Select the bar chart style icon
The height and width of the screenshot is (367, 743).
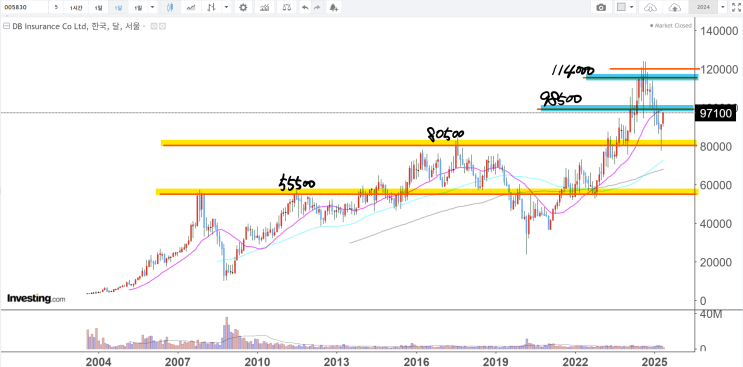tap(212, 8)
